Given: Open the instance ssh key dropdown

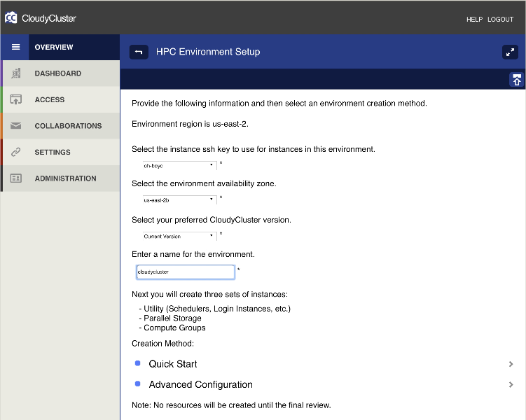Looking at the screenshot, I should click(x=179, y=166).
